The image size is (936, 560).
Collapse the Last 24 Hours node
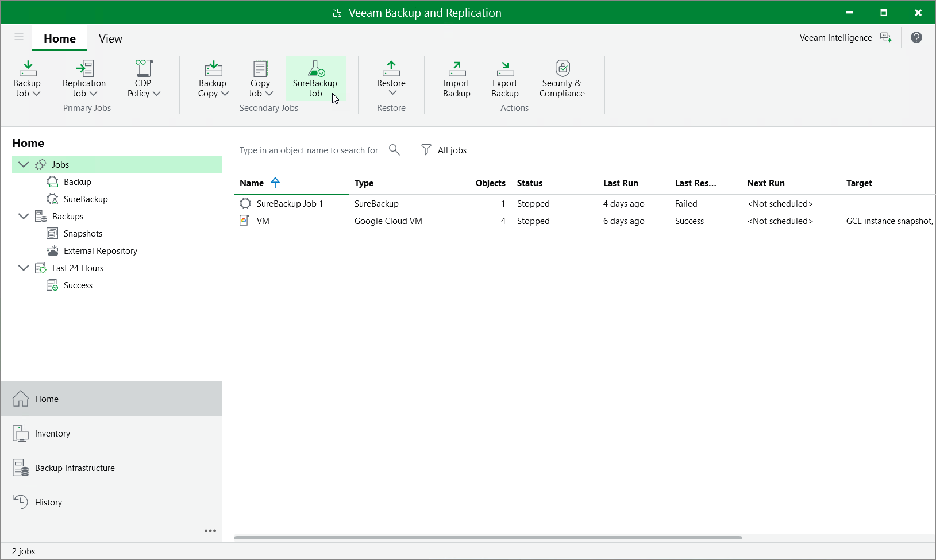[x=23, y=268]
